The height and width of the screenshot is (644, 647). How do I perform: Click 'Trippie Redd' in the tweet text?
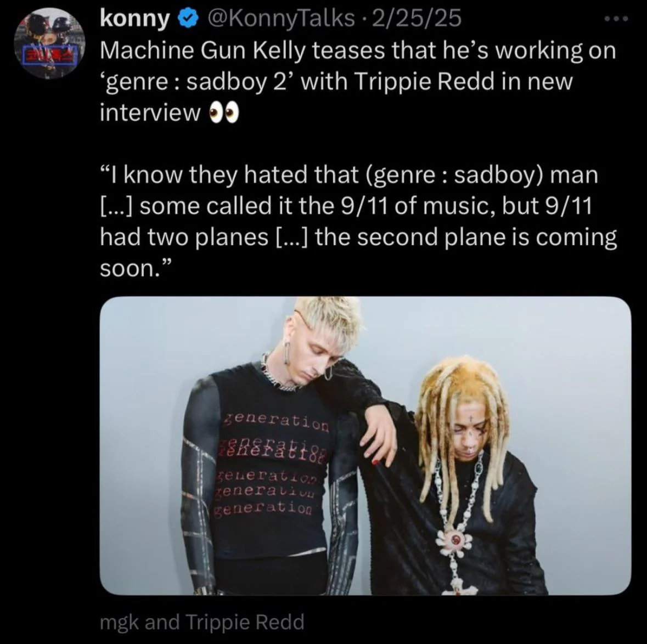pyautogui.click(x=424, y=81)
